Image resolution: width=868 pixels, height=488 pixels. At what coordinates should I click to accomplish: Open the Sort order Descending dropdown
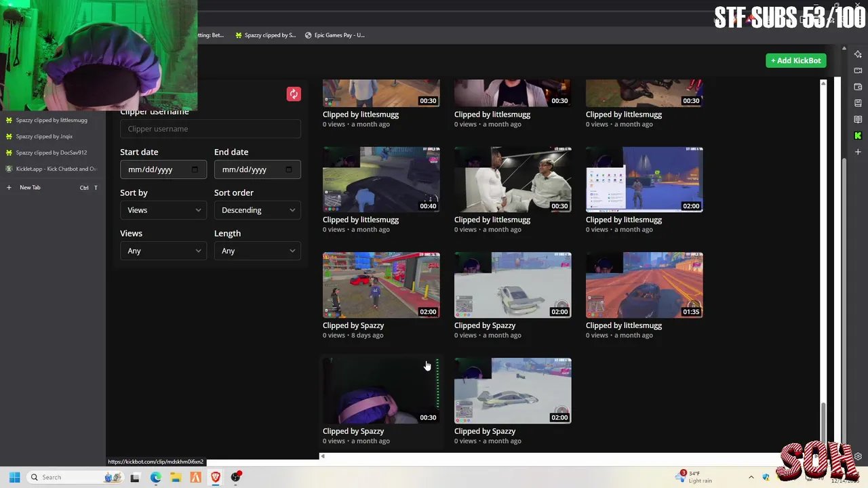click(x=258, y=210)
